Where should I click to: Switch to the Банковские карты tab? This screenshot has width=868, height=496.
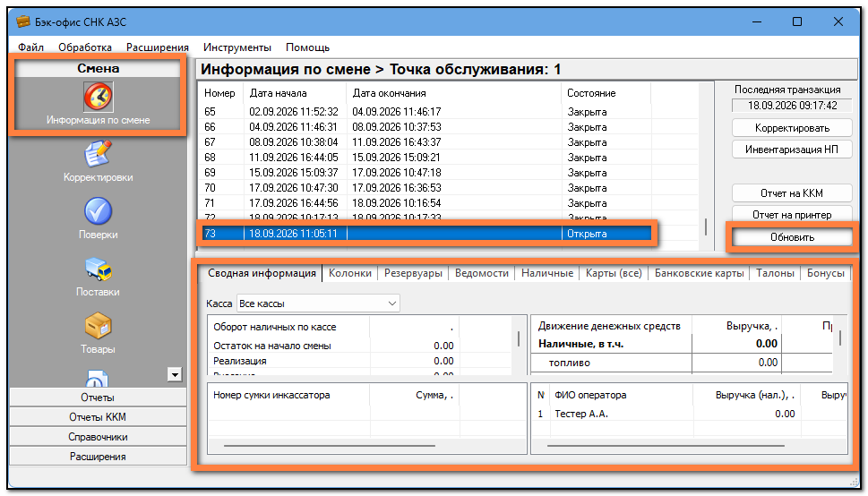[699, 273]
